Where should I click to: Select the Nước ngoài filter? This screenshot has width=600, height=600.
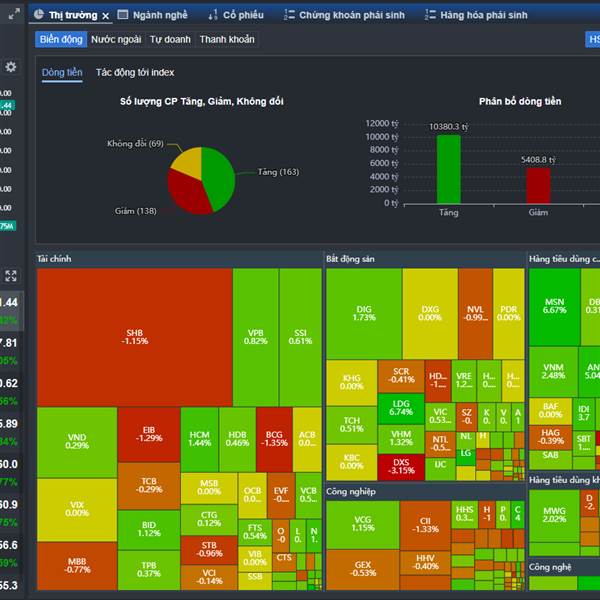click(x=116, y=39)
